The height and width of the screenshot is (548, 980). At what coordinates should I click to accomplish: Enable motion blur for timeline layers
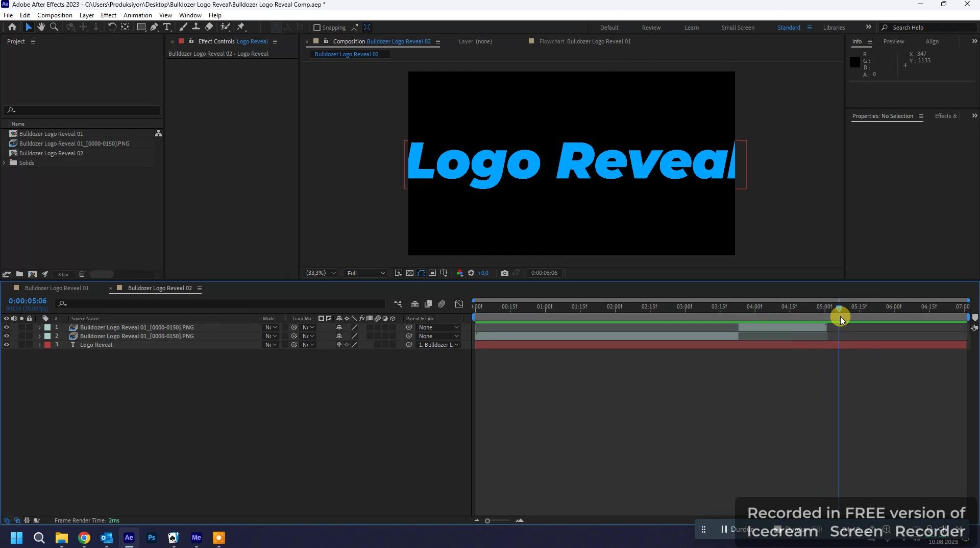click(442, 304)
